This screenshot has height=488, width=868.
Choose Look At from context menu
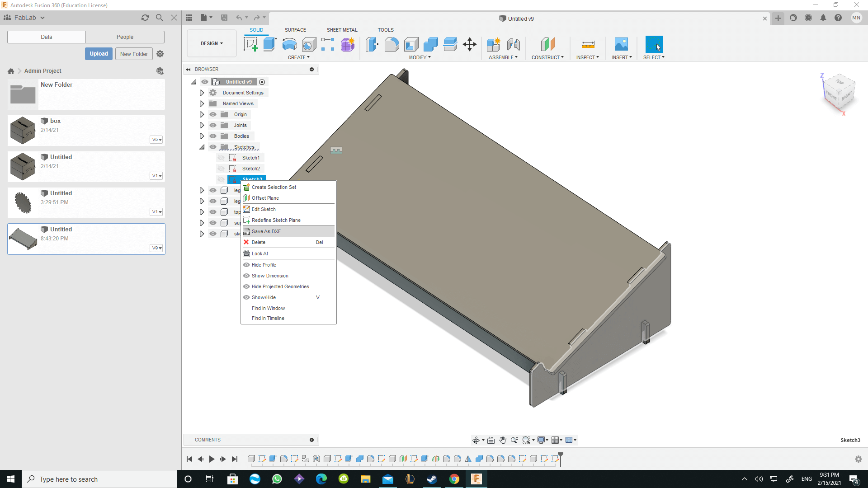pyautogui.click(x=288, y=253)
